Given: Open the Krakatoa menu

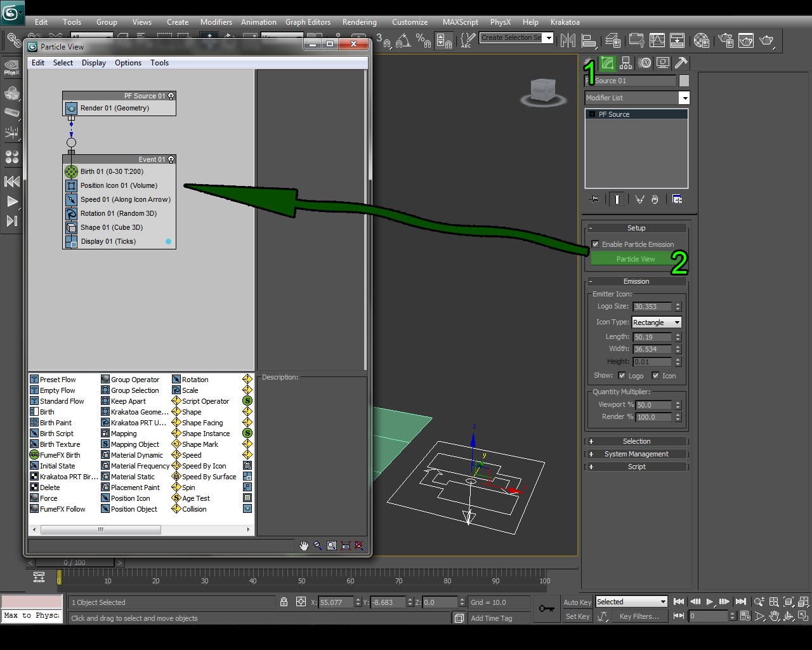Looking at the screenshot, I should pos(565,22).
